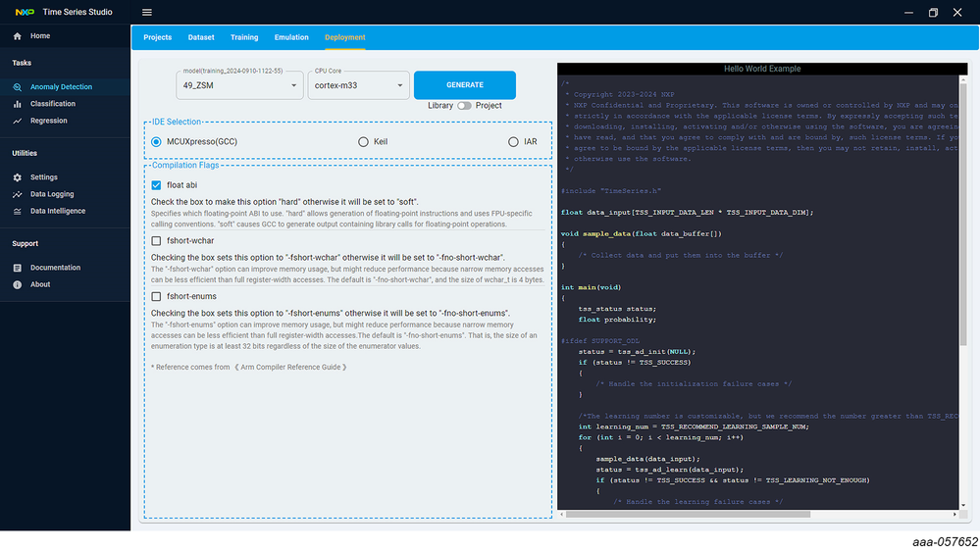The width and height of the screenshot is (980, 551).
Task: Open the Classification task link
Action: pos(53,104)
